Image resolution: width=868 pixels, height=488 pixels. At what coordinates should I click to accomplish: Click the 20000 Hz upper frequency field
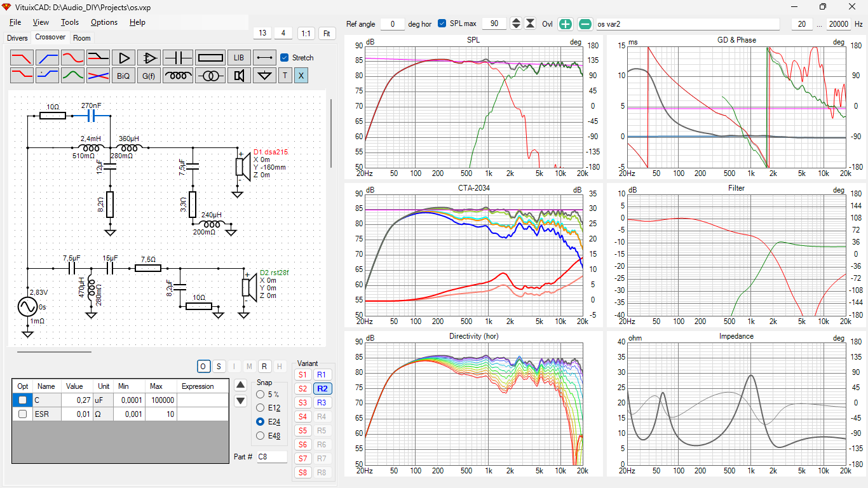pyautogui.click(x=838, y=24)
